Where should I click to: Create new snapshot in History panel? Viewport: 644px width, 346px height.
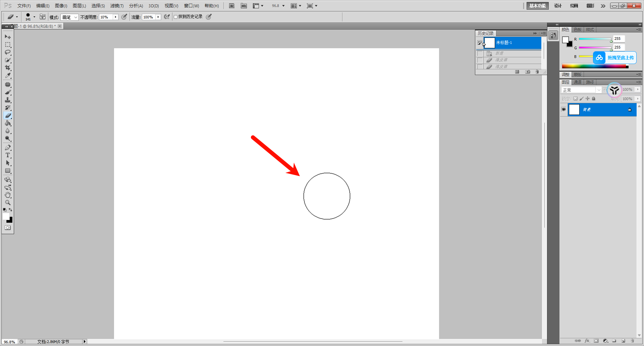point(528,72)
